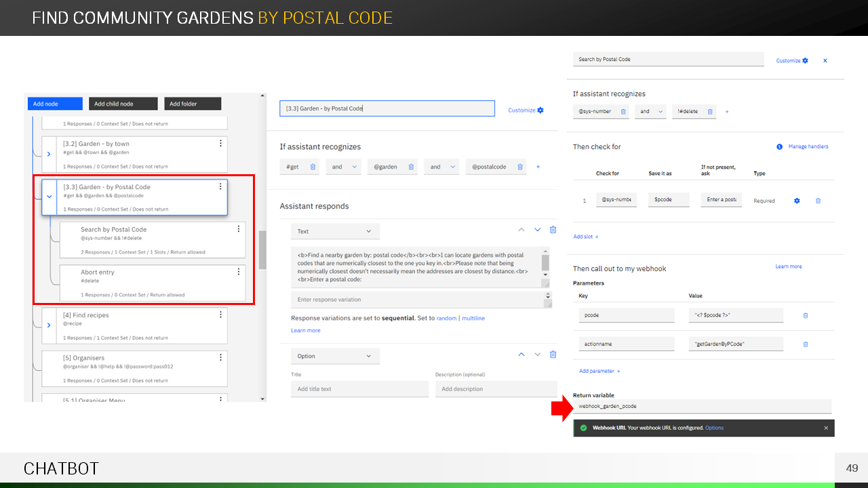Delete the actionname webhook parameter

click(x=806, y=344)
